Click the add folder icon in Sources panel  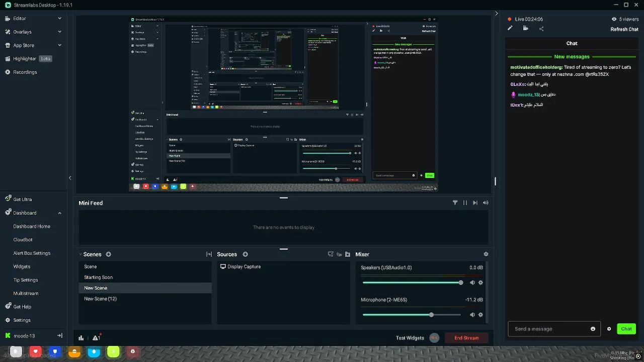click(348, 254)
